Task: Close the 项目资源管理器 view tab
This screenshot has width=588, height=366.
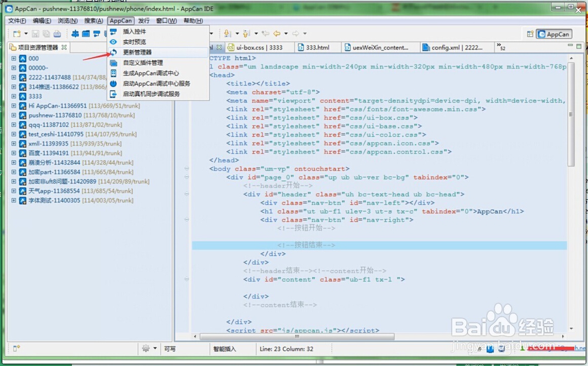Action: click(64, 47)
